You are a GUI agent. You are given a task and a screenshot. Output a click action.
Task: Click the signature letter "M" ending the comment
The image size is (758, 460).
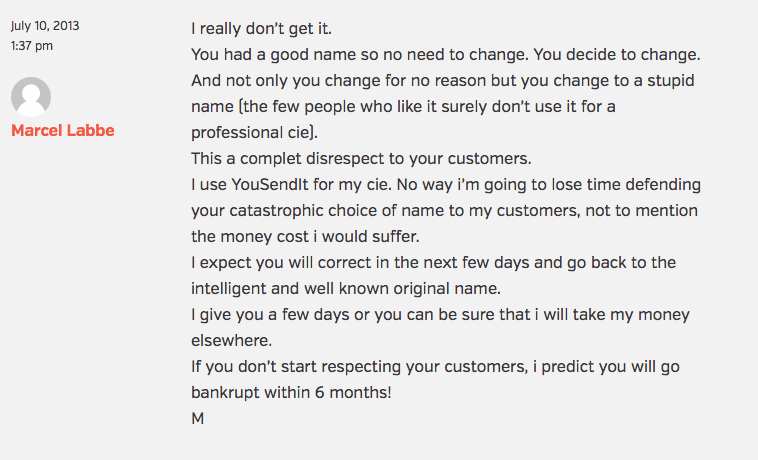pos(198,419)
